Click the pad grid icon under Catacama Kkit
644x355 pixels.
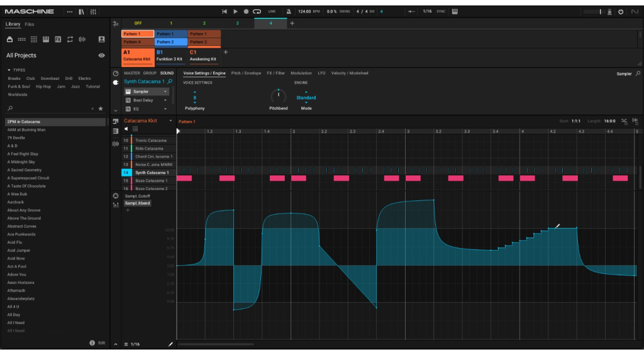point(135,129)
